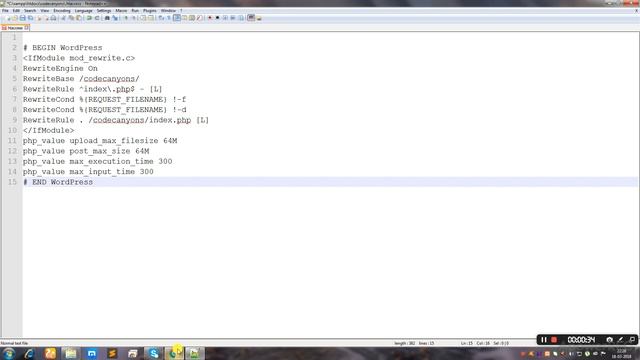The width and height of the screenshot is (640, 360).
Task: Start macro recording with red dot icon
Action: point(209,18)
